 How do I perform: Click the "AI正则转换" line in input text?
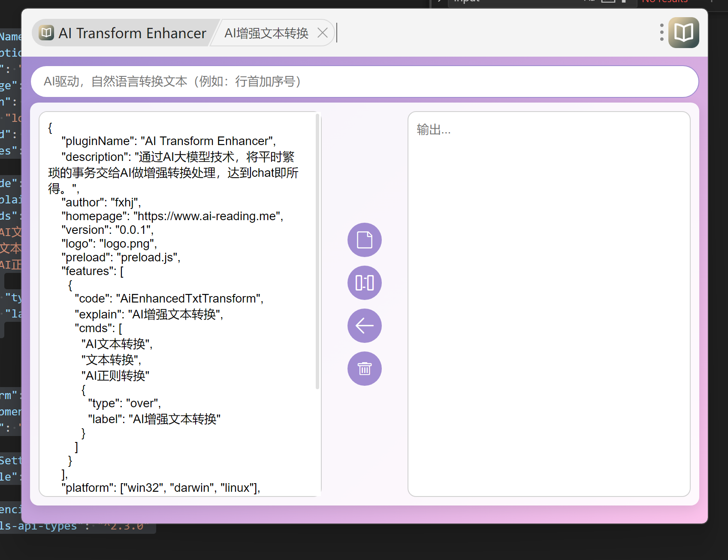click(x=115, y=376)
